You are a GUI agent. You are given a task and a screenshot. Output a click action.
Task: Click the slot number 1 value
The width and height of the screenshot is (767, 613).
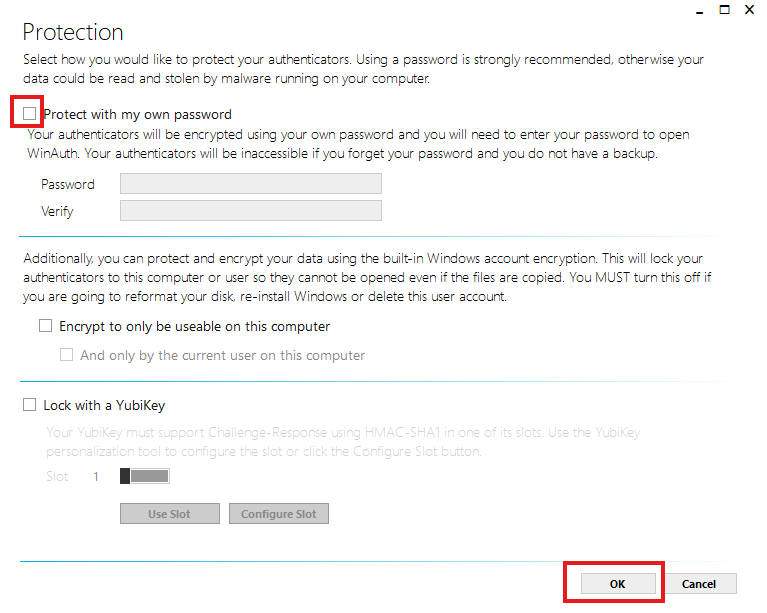[x=97, y=477]
